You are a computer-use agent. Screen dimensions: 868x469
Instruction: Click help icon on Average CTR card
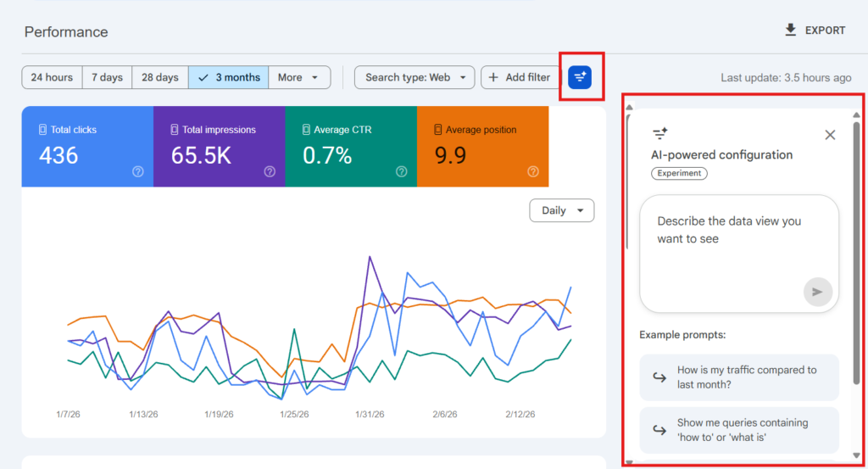[x=402, y=171]
